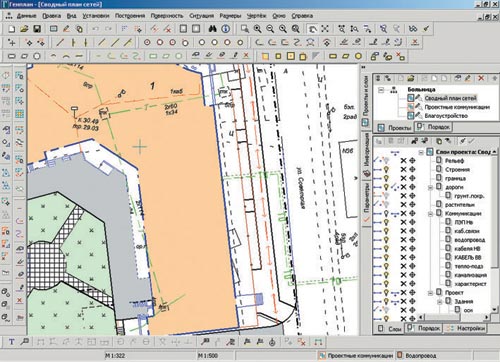Collapse the дороги layer group
The width and height of the screenshot is (500, 362).
430,187
